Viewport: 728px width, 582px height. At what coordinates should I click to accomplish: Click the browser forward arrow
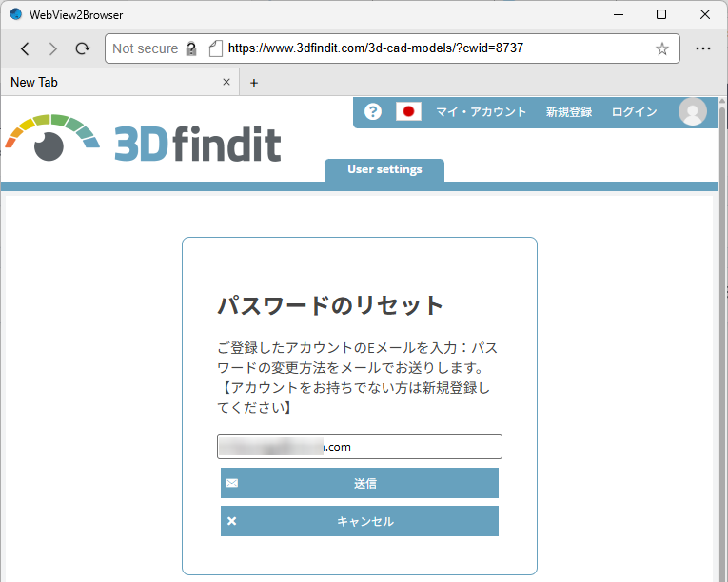coord(53,48)
